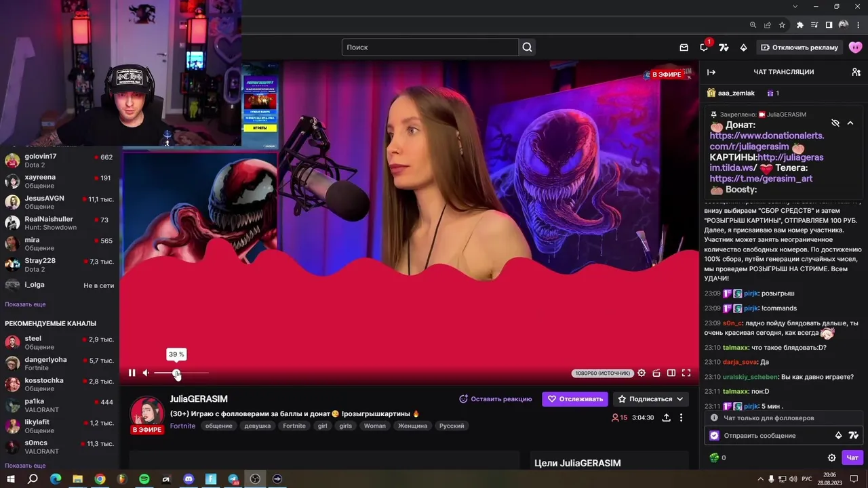Click the purple Чат send button

click(x=852, y=458)
